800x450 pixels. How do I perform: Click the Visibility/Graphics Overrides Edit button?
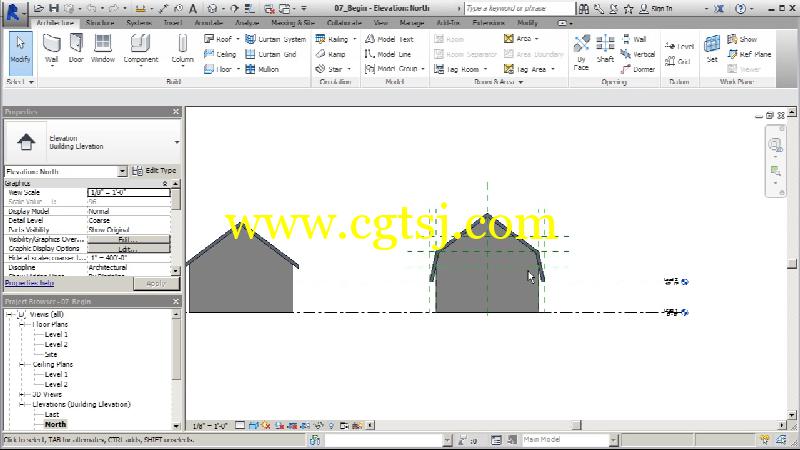pyautogui.click(x=129, y=239)
